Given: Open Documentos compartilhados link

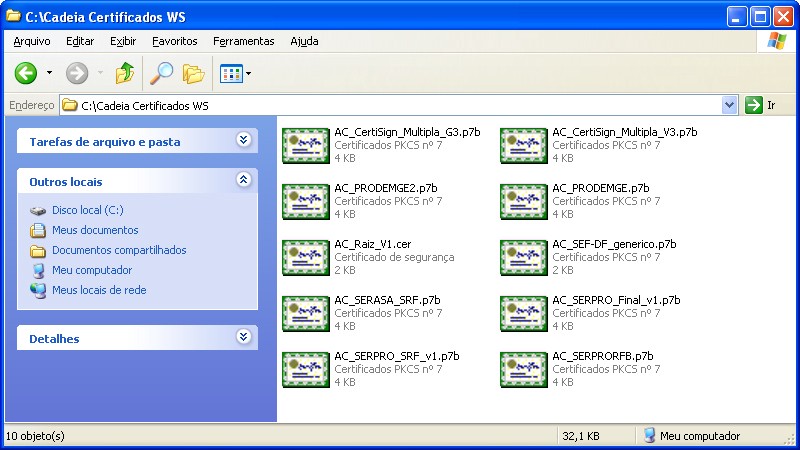Looking at the screenshot, I should [x=119, y=250].
